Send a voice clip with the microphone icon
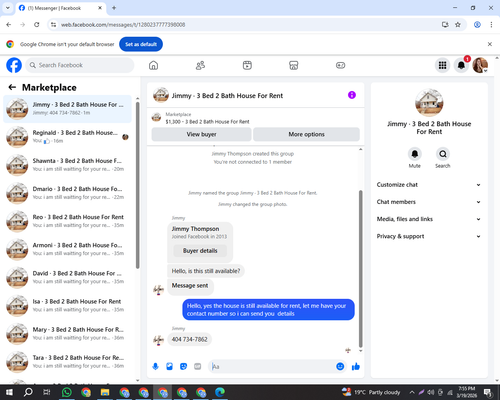The height and width of the screenshot is (400, 500). [155, 367]
